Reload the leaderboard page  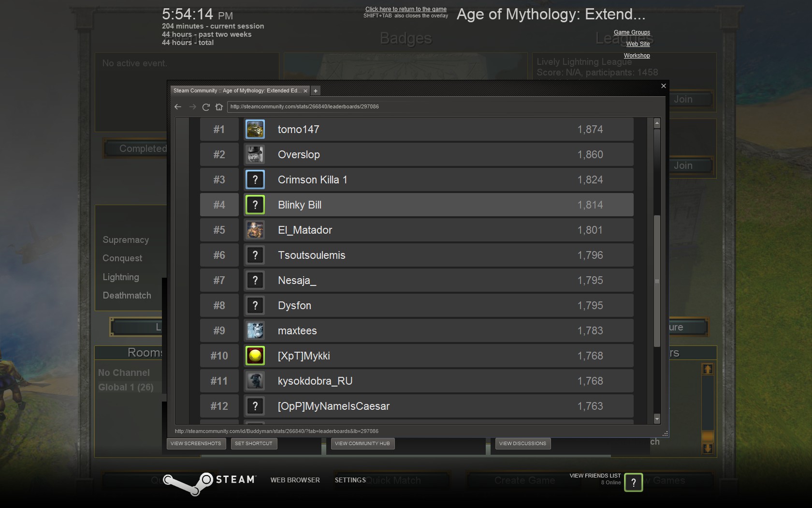[206, 107]
